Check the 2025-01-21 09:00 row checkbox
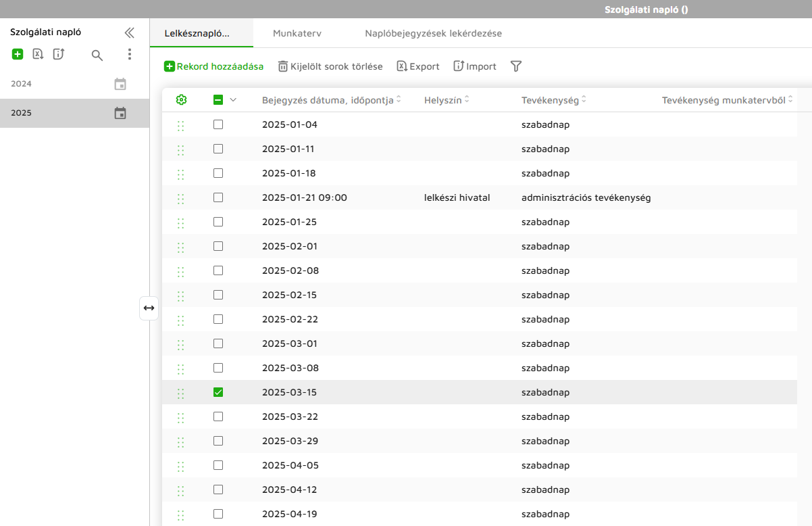Viewport: 812px width, 526px height. click(x=218, y=197)
